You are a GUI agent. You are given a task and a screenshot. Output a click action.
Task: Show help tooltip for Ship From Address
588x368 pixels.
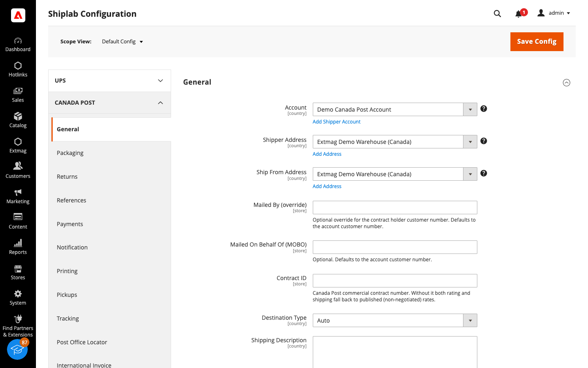click(x=484, y=173)
